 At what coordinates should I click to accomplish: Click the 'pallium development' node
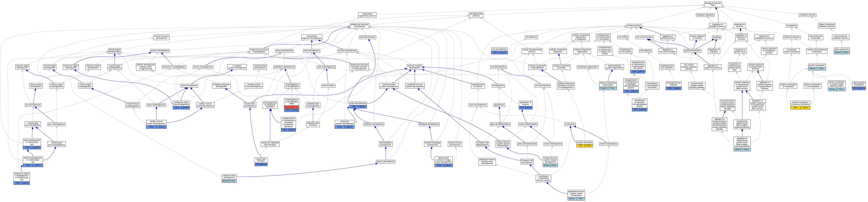pos(386,162)
